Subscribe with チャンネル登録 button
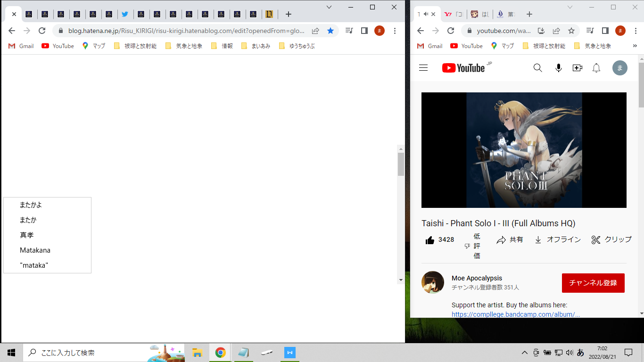The image size is (644, 362). (x=593, y=283)
